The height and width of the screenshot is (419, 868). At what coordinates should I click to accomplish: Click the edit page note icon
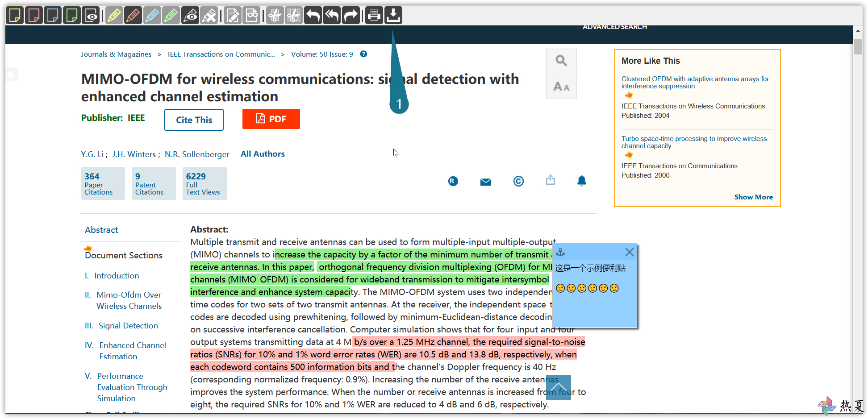coord(233,15)
